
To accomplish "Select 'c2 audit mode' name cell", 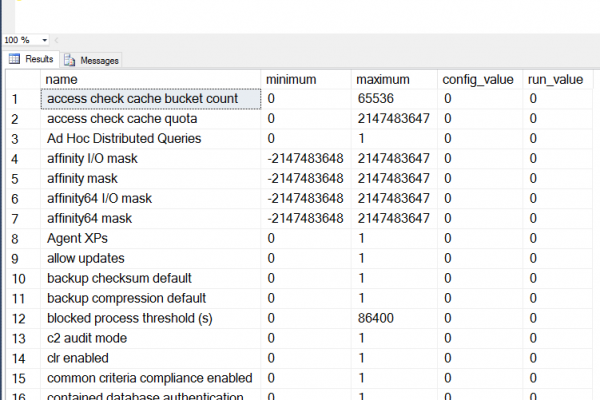I will [x=151, y=338].
